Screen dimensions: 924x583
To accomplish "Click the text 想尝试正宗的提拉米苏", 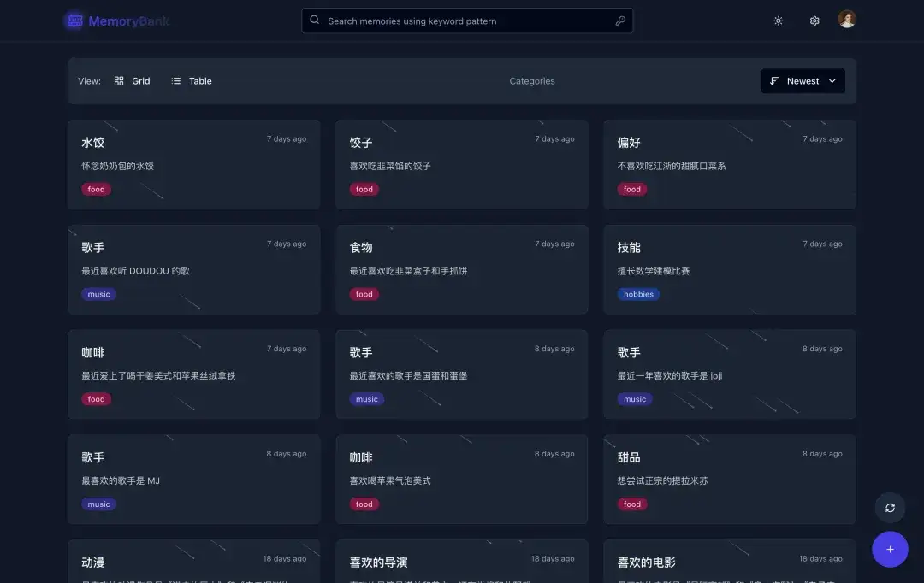I will pyautogui.click(x=662, y=480).
